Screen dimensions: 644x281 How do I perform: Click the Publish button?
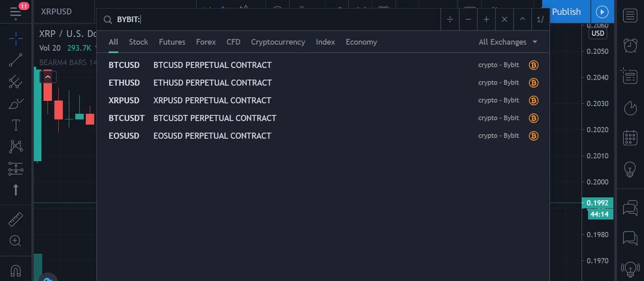point(566,12)
